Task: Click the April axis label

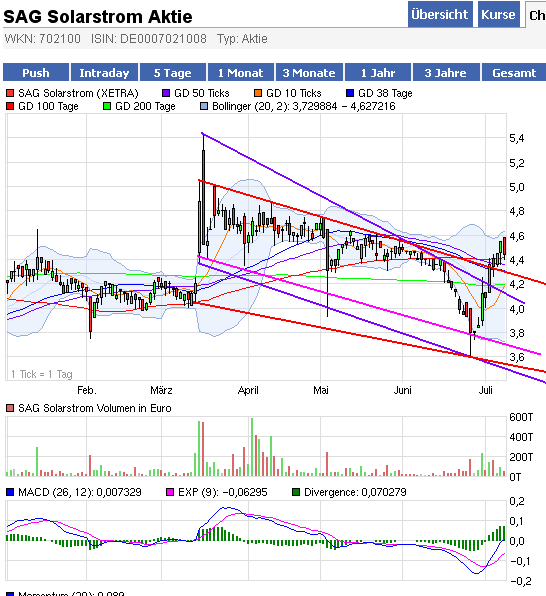Action: coord(248,390)
